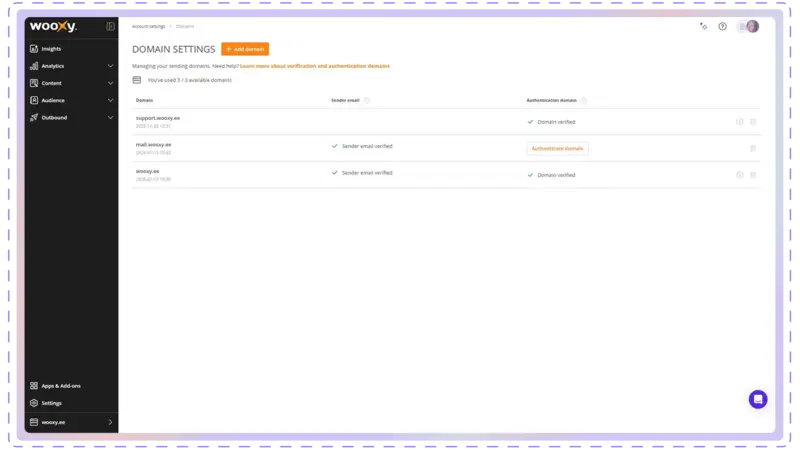The height and width of the screenshot is (450, 800).
Task: Open the chat support widget
Action: pos(758,399)
